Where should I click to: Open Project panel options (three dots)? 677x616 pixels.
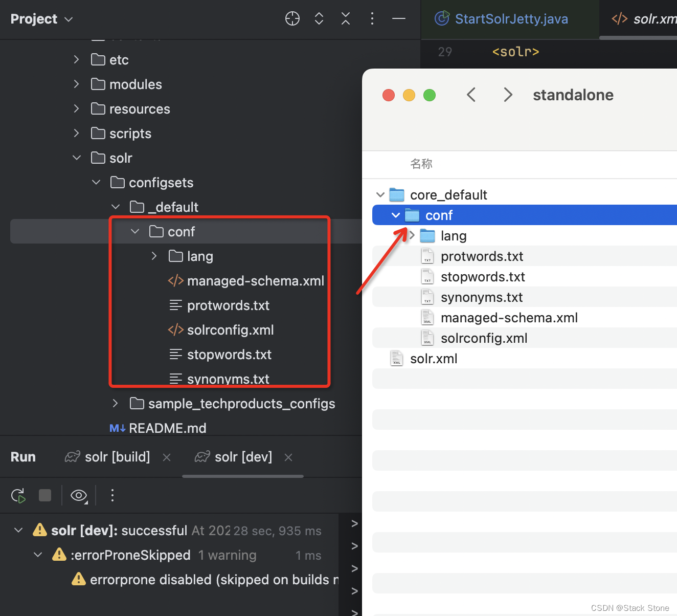click(x=372, y=19)
